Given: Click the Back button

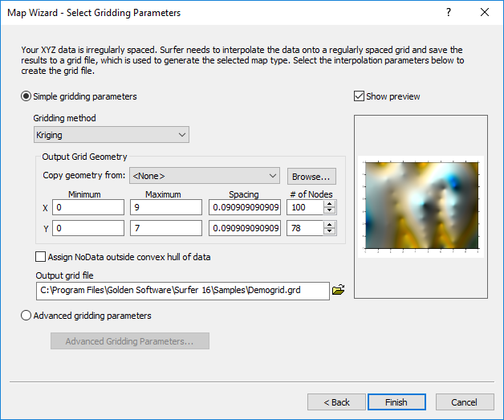Looking at the screenshot, I should coord(336,402).
